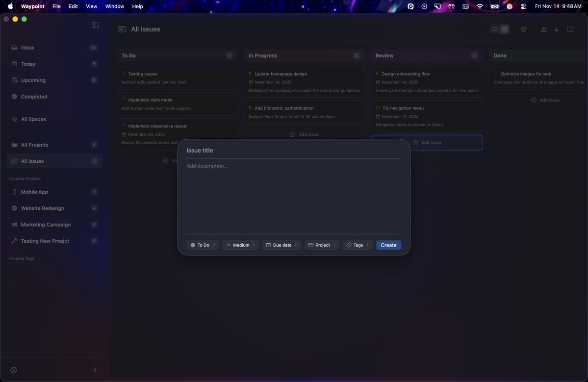The image size is (588, 382).
Task: Select the All Spaces icon
Action: [x=13, y=119]
